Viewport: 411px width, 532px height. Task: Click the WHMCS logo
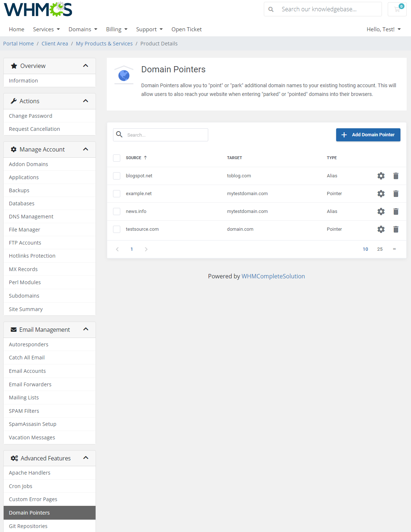point(37,10)
